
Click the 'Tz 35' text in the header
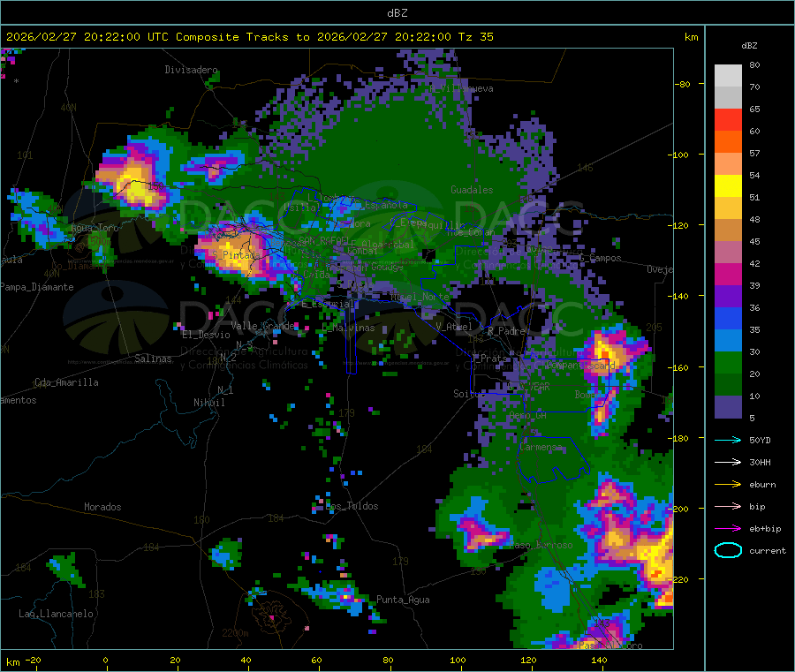475,37
